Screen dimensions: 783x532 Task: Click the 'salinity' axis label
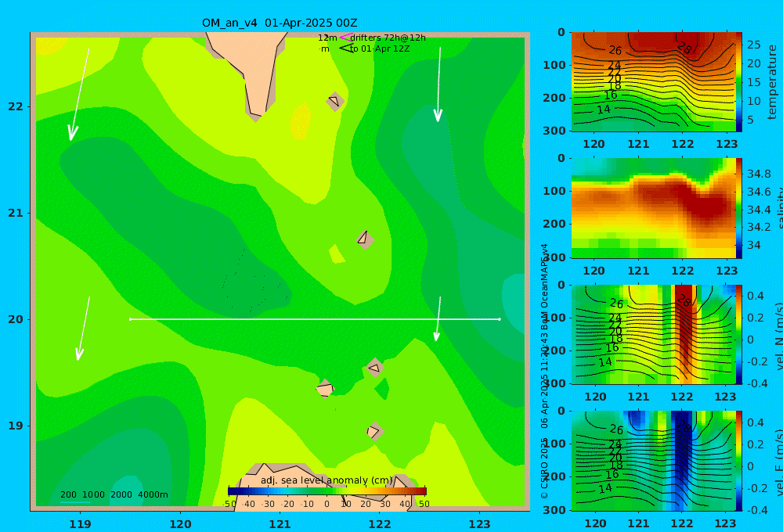pyautogui.click(x=780, y=207)
